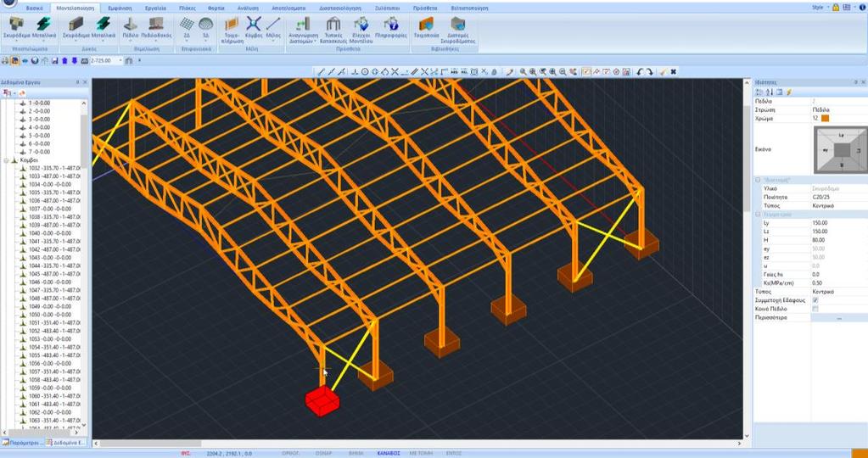Switch to Παράμετροι bottom panel tab
Image resolution: width=868 pixels, height=458 pixels.
22,443
